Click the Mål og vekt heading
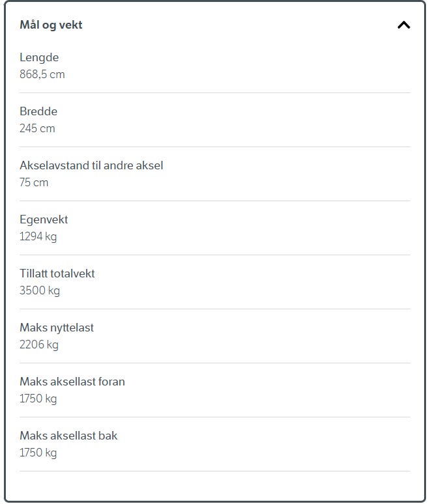428x504 pixels. click(51, 25)
